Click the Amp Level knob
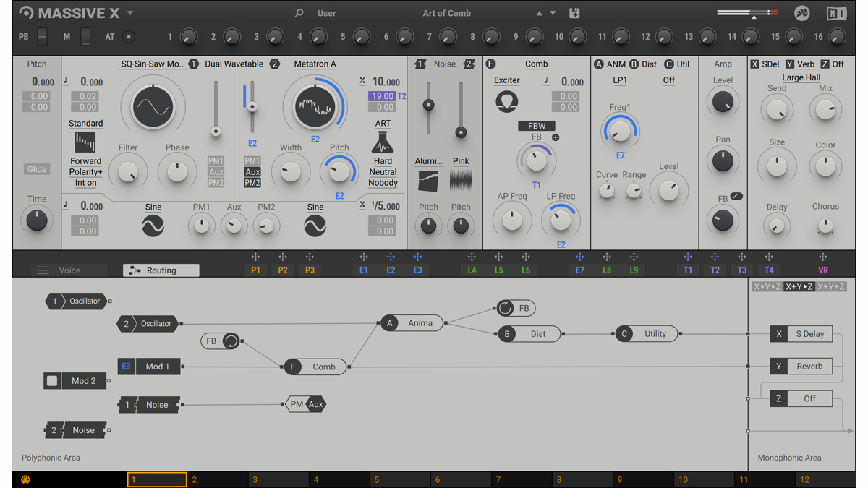 pyautogui.click(x=723, y=102)
